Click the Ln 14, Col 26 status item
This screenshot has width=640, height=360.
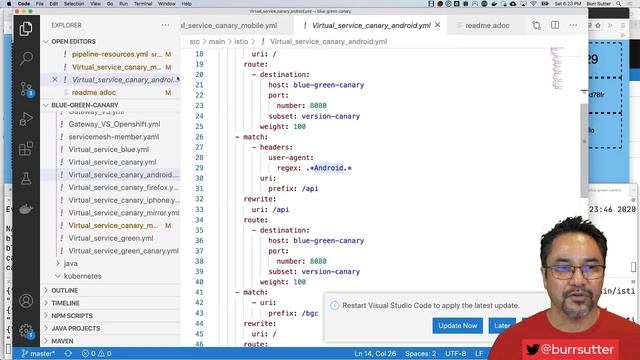[375, 353]
